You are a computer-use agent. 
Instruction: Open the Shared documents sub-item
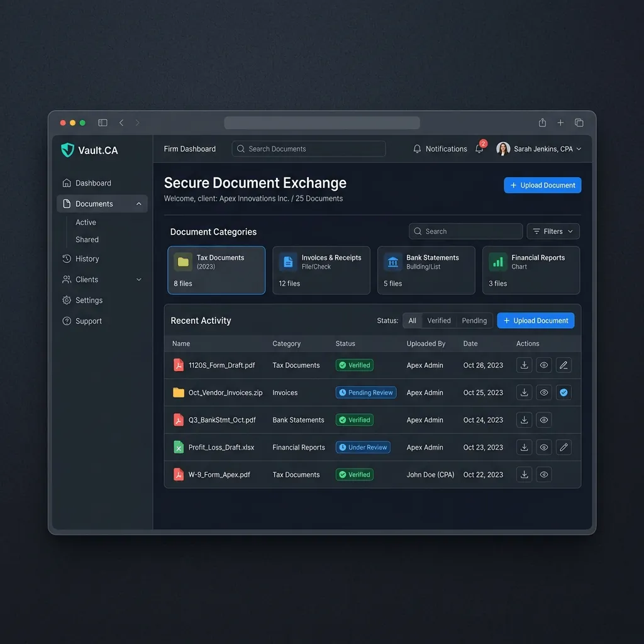click(87, 240)
